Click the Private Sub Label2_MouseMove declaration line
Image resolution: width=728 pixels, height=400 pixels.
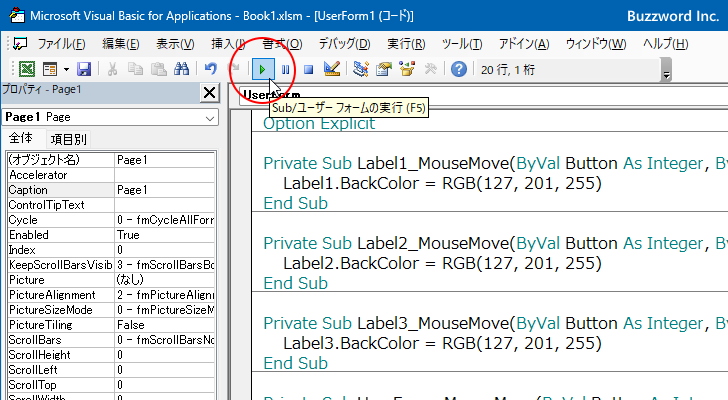point(495,243)
